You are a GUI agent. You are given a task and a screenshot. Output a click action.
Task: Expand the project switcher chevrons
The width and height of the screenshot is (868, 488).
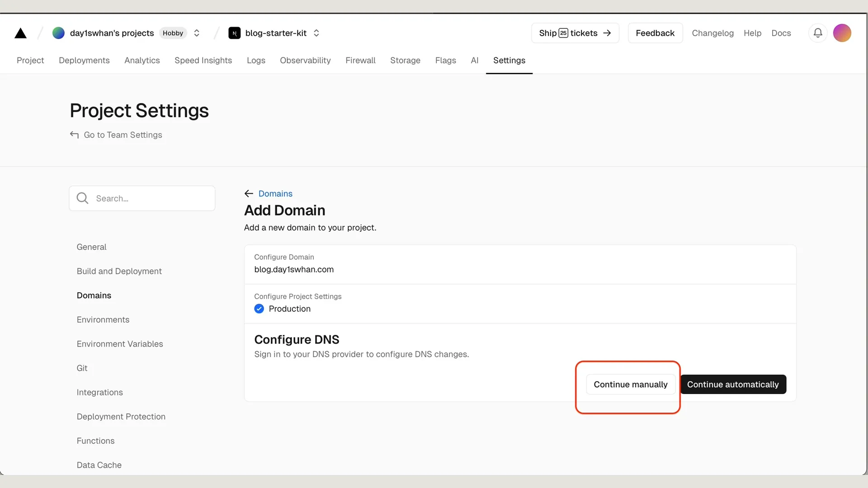click(316, 33)
